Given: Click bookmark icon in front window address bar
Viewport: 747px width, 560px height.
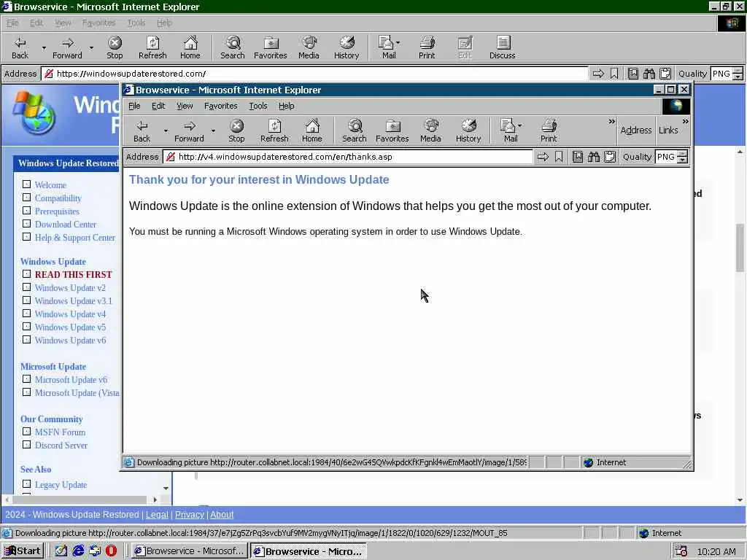Looking at the screenshot, I should coord(559,157).
